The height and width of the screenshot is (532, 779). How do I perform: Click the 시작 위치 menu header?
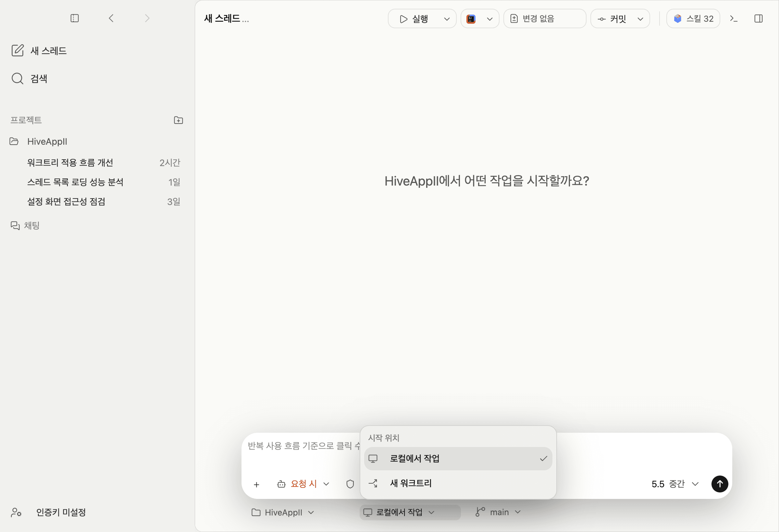click(x=383, y=438)
